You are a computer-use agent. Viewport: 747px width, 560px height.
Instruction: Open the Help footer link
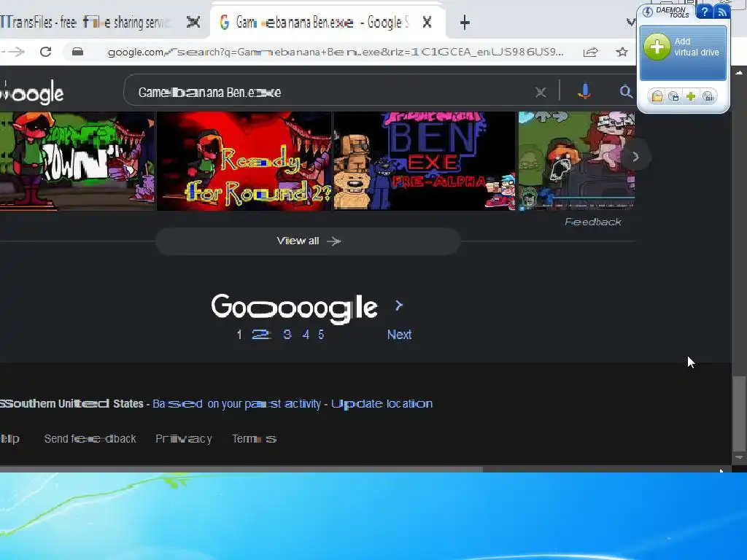tap(10, 438)
